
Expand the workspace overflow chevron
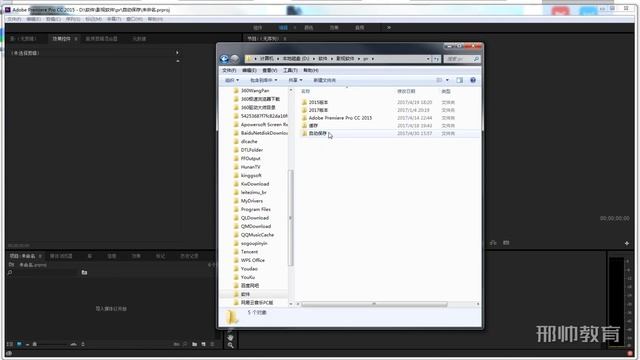[x=389, y=28]
